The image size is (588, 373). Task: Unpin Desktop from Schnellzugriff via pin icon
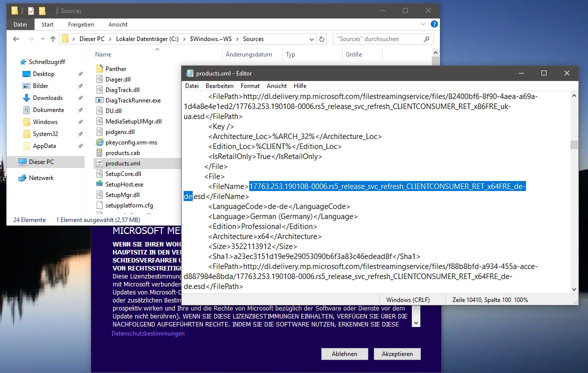click(x=80, y=74)
